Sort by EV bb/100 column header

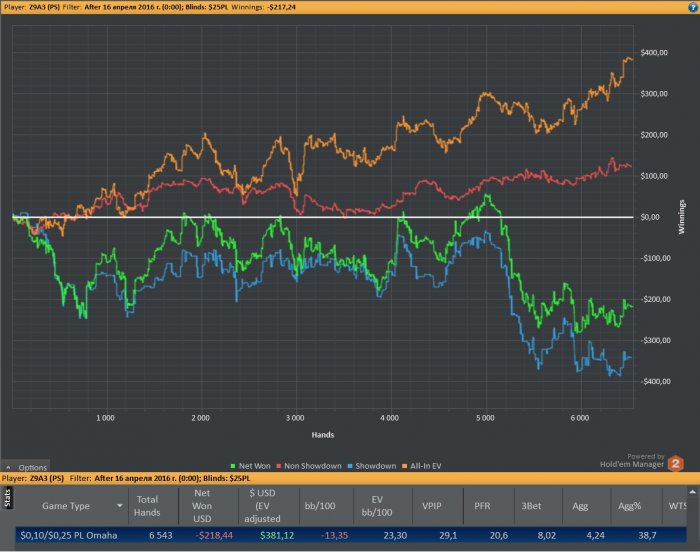[x=377, y=506]
